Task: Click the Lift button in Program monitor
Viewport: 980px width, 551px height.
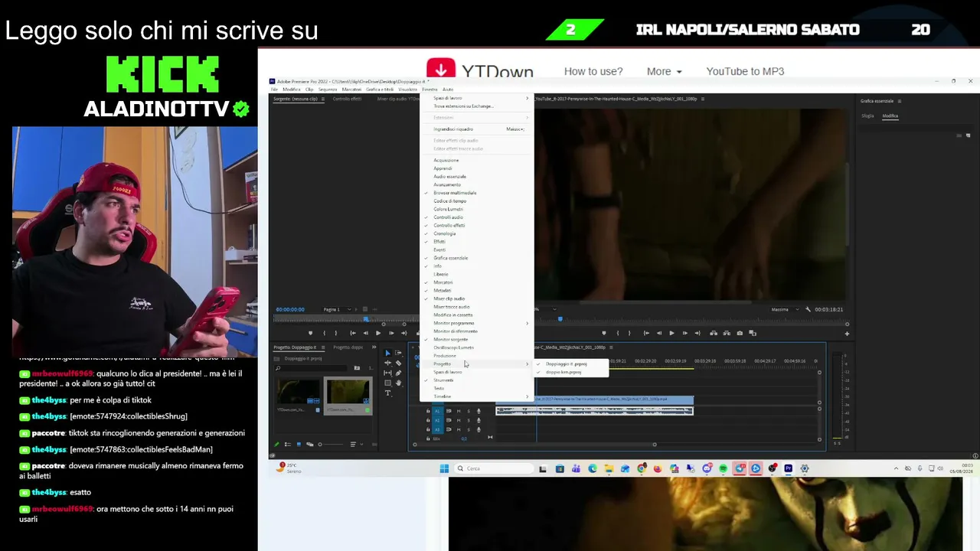Action: 714,333
